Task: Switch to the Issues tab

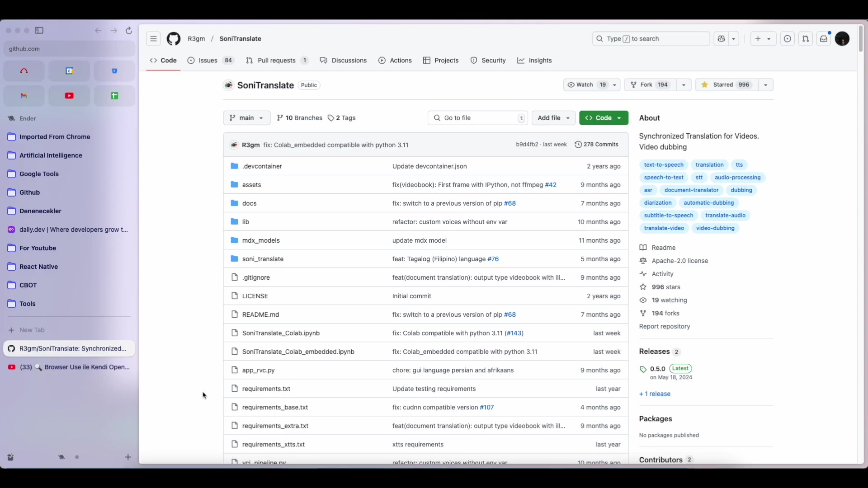Action: [x=211, y=61]
